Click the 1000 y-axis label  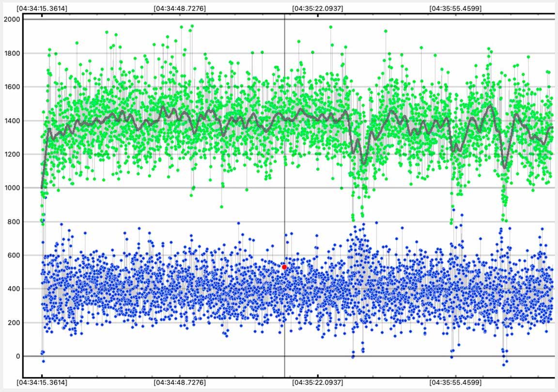click(11, 188)
